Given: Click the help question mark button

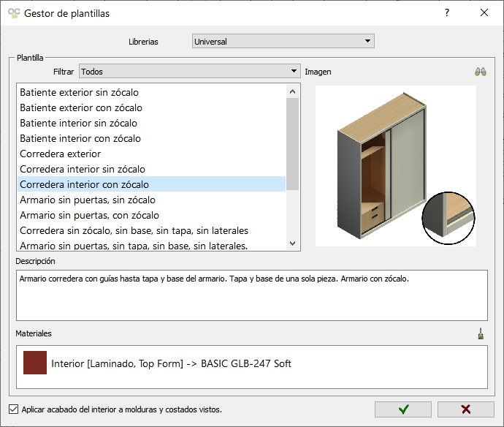Looking at the screenshot, I should click(x=447, y=12).
